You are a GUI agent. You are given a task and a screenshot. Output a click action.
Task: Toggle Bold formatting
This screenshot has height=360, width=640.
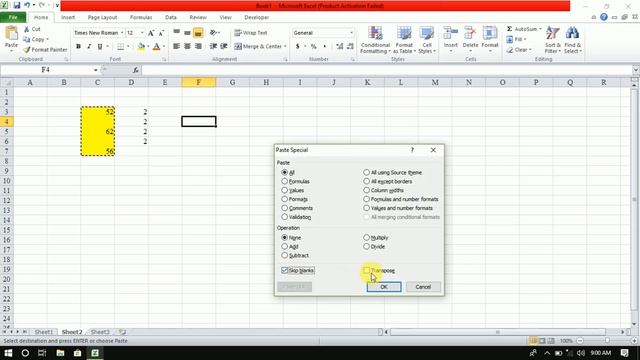tap(78, 47)
